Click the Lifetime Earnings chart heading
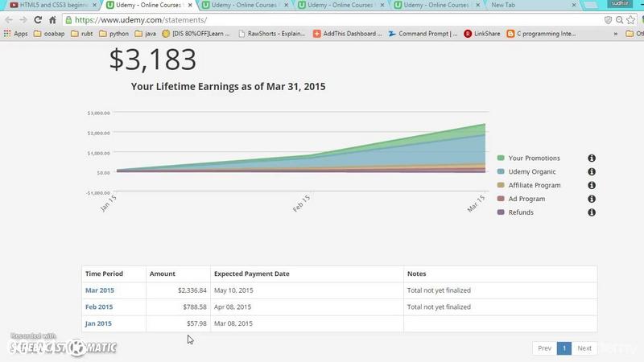This screenshot has height=362, width=644. pyautogui.click(x=229, y=87)
